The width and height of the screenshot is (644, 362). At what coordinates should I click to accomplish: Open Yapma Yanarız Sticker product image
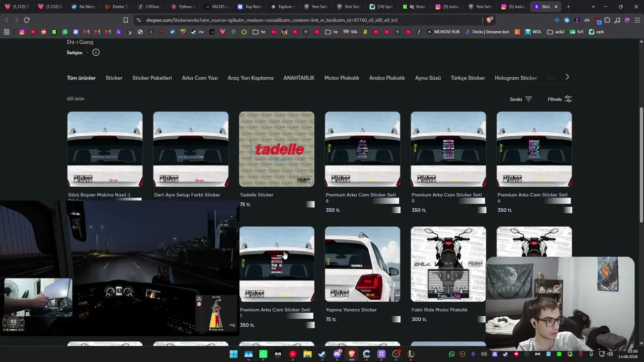pyautogui.click(x=363, y=264)
